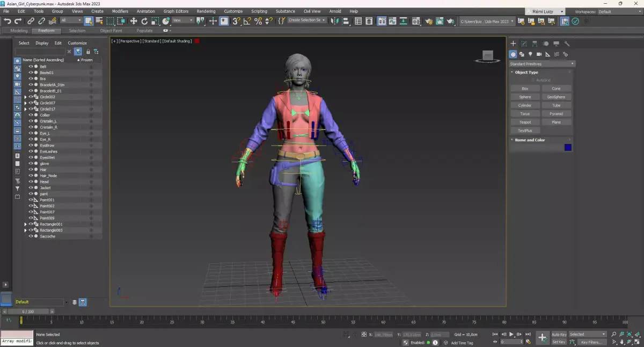Open the selection filter All dropdown

tap(71, 20)
